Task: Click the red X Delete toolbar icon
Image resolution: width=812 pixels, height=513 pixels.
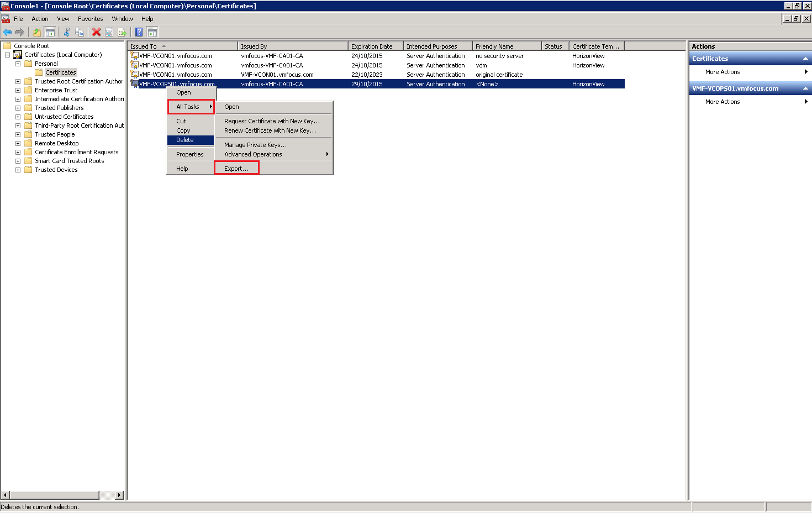Action: pos(97,33)
